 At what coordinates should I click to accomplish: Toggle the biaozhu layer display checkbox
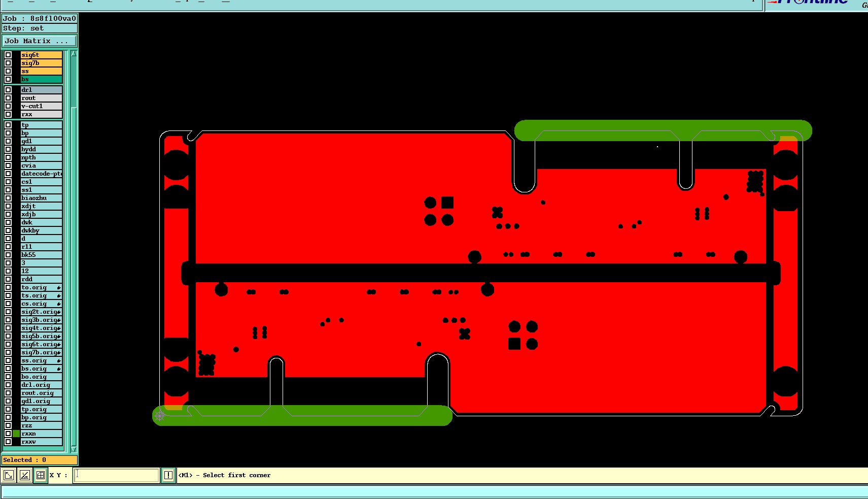[x=8, y=198]
